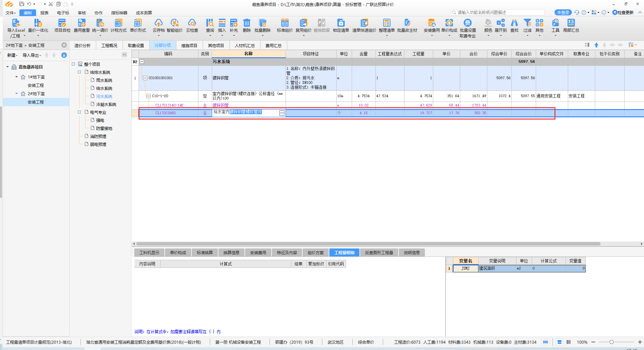
Task: Open 计税方式 settings
Action: [119, 26]
